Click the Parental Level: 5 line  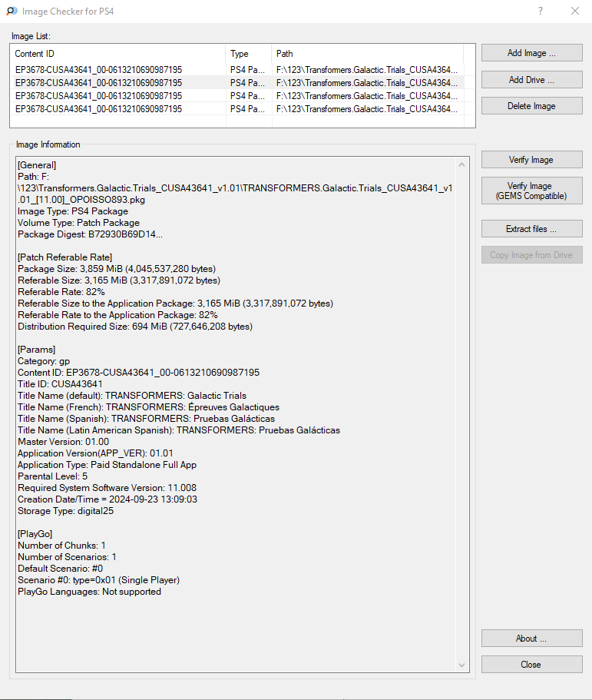point(53,476)
